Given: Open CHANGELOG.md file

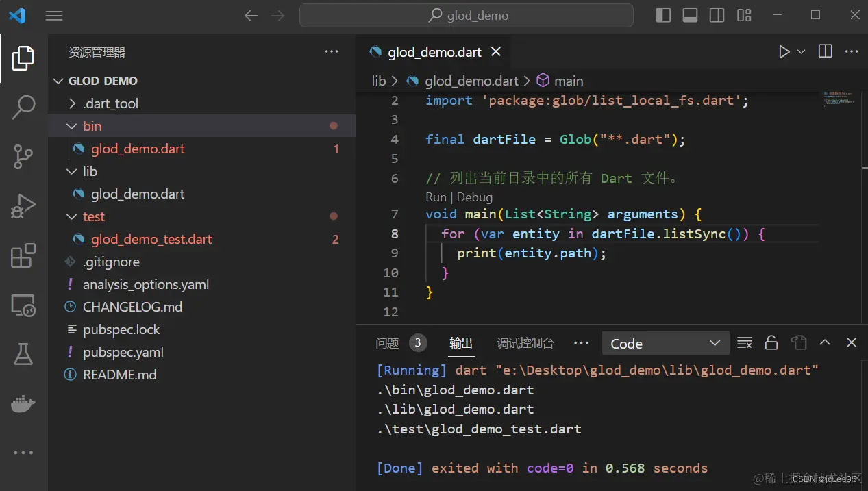Looking at the screenshot, I should (x=201, y=307).
